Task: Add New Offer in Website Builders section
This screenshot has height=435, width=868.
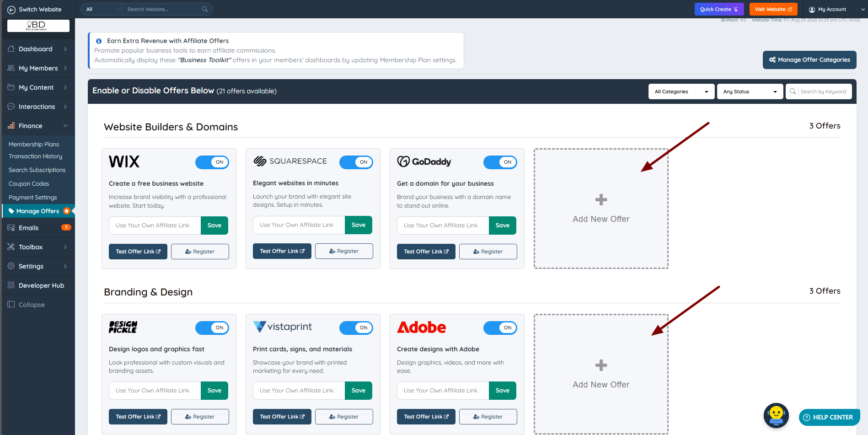Action: (x=601, y=209)
